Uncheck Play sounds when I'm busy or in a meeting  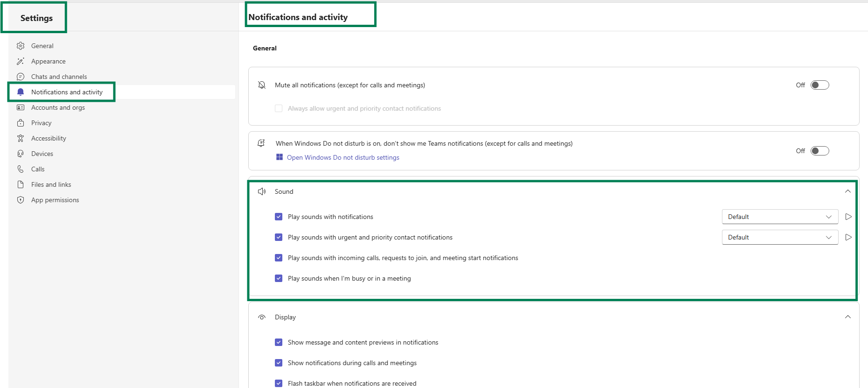click(279, 278)
